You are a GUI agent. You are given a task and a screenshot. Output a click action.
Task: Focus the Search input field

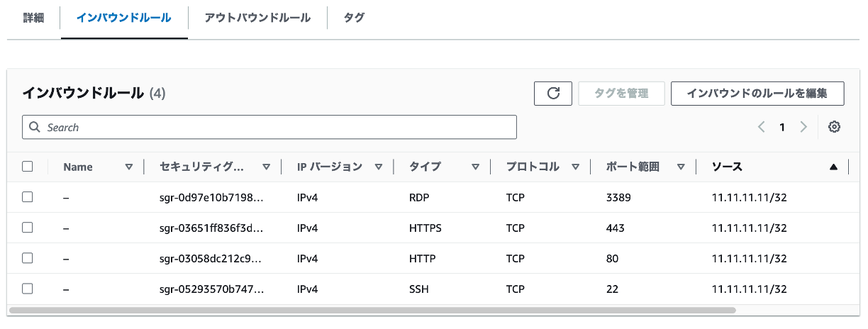pos(269,128)
